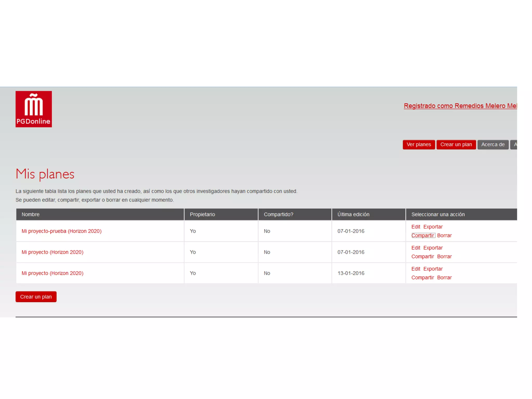Click Crear un plan in top navigation
The height and width of the screenshot is (399, 532).
click(x=456, y=144)
